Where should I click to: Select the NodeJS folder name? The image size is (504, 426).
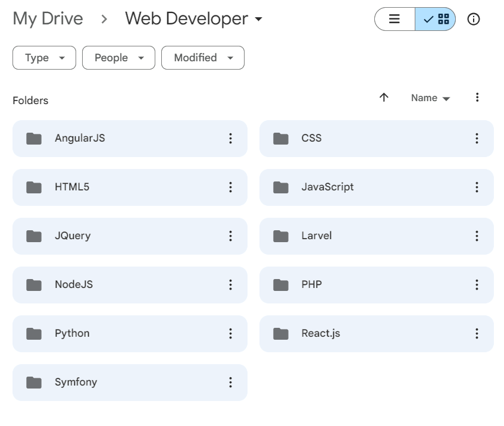[x=74, y=284]
